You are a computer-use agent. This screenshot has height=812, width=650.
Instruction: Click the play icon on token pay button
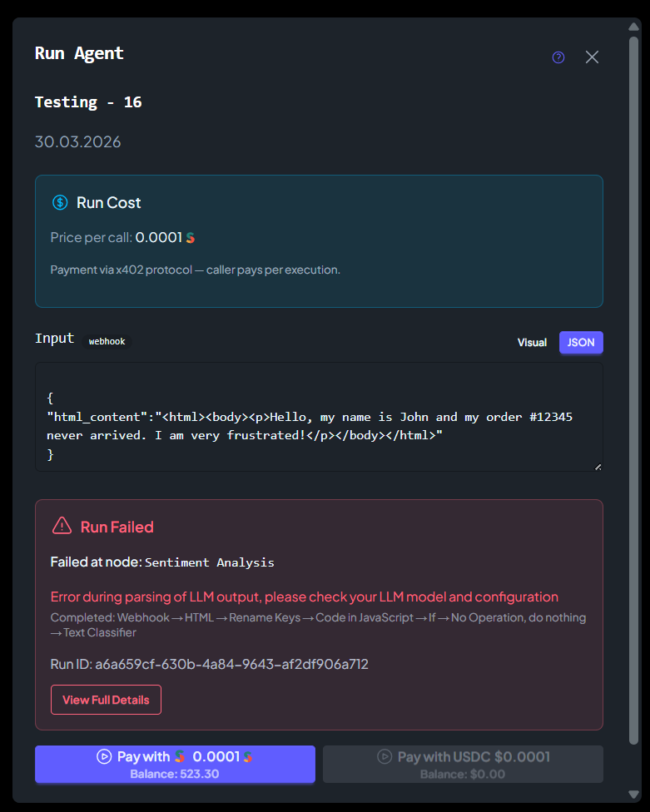tap(104, 756)
